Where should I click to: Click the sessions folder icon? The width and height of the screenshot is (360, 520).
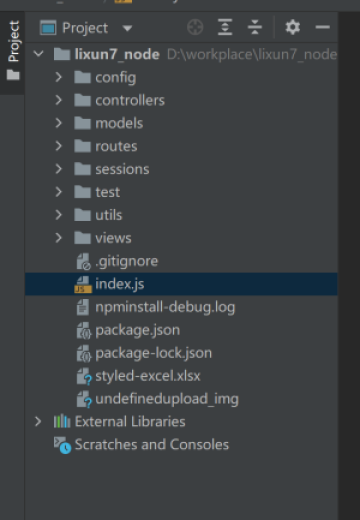[x=82, y=169]
